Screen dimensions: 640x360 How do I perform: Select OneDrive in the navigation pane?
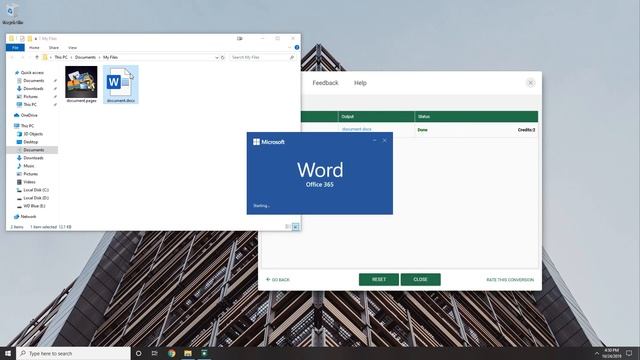click(29, 116)
